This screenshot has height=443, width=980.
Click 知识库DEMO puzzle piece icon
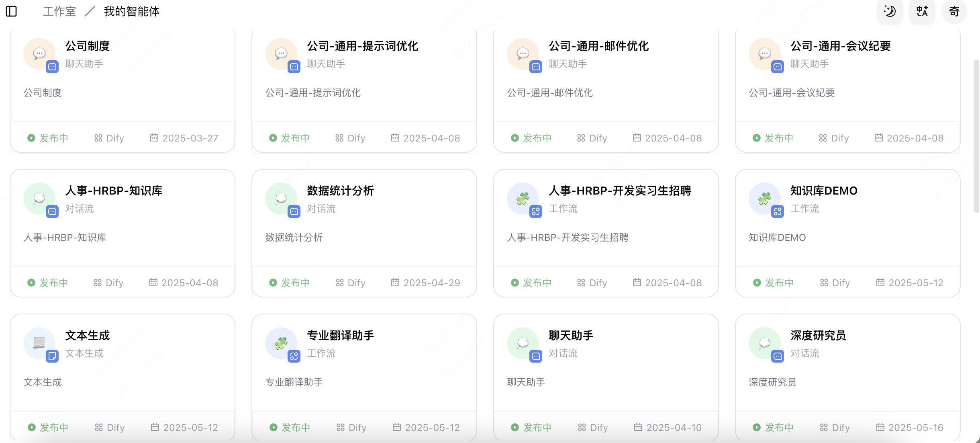765,199
